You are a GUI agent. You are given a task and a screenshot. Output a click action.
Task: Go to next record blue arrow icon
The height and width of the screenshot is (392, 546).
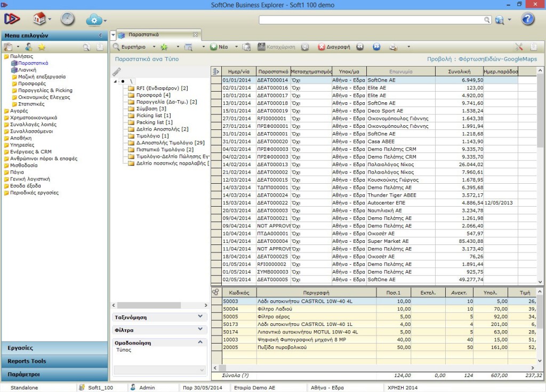click(376, 47)
